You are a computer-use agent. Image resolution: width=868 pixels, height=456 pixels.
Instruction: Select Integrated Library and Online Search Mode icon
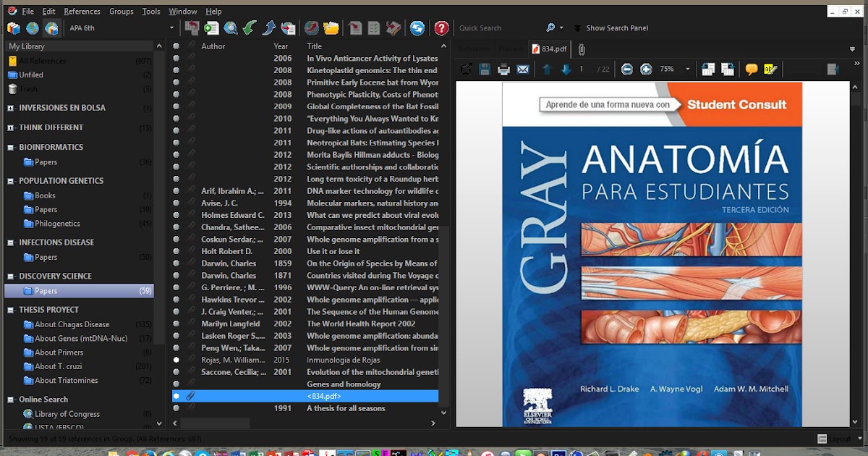coord(51,28)
